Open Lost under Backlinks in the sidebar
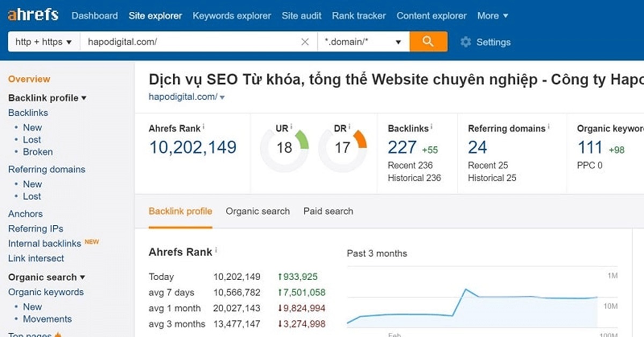The width and height of the screenshot is (644, 337). 32,140
